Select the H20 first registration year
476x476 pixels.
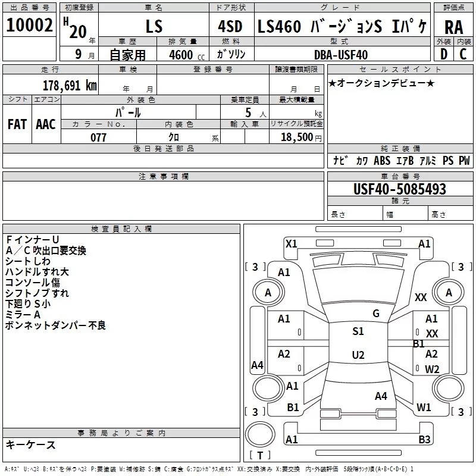point(75,28)
